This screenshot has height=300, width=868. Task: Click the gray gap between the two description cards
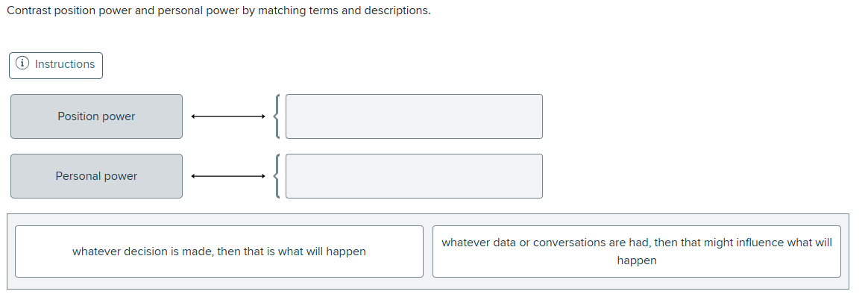pos(427,251)
